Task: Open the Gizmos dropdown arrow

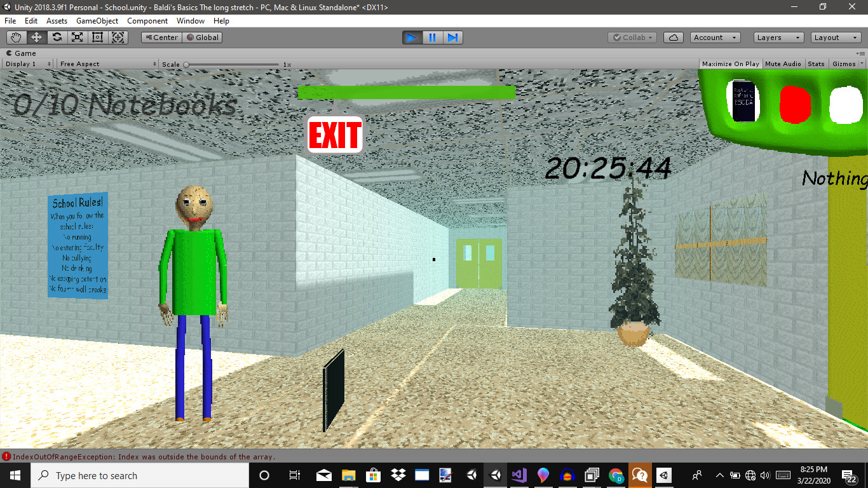Action: point(862,64)
